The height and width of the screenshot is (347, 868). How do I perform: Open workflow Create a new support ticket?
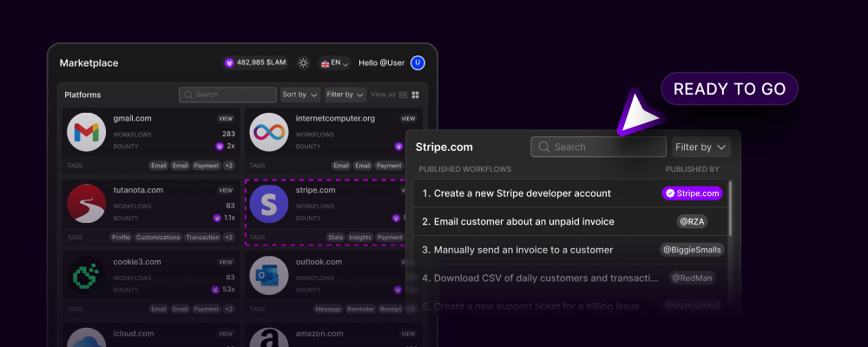click(x=570, y=306)
